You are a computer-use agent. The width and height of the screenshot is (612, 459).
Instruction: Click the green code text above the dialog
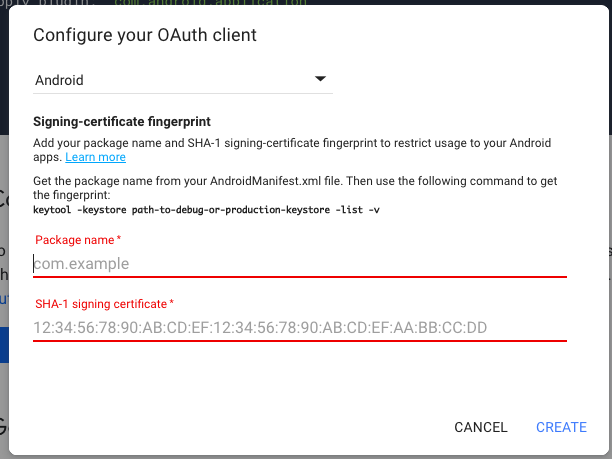(211, 2)
